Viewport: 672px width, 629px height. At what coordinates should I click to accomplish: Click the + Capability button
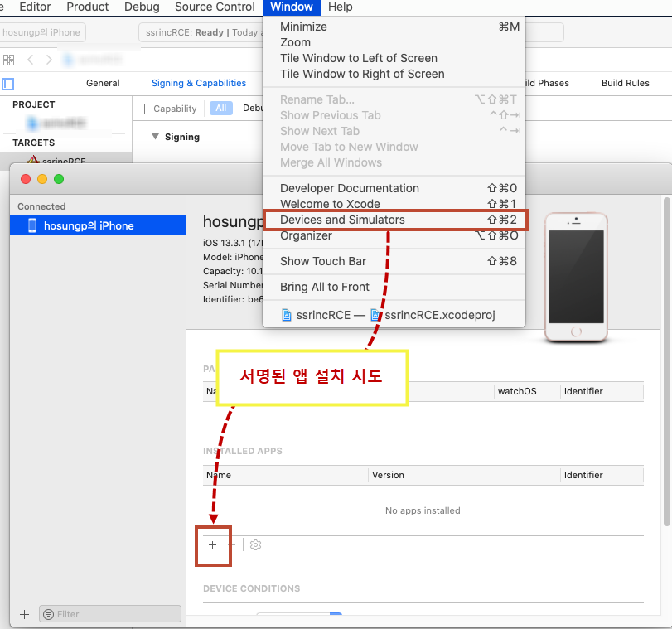(x=168, y=109)
